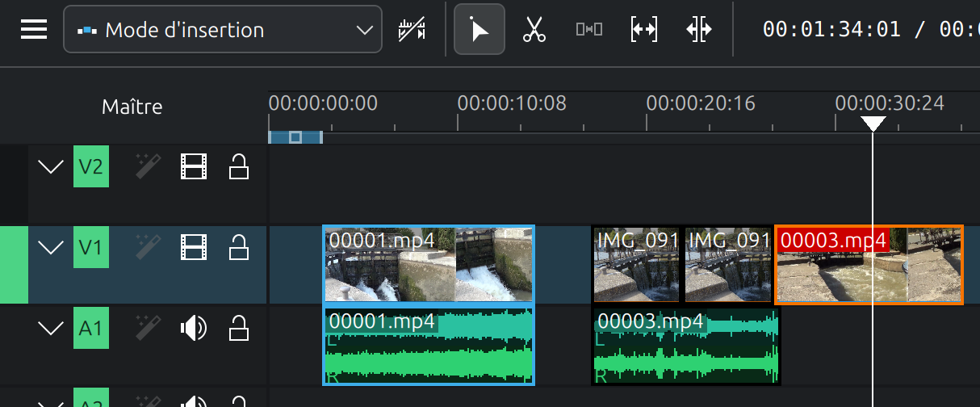Screen dimensions: 980x407
Task: Open the Mode d'insertion dropdown
Action: pos(222,30)
